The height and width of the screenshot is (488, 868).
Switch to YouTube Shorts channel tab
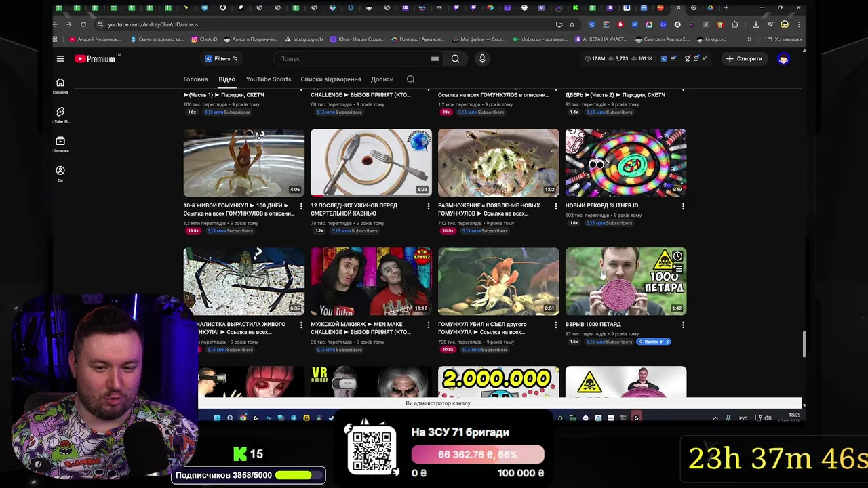(x=269, y=79)
